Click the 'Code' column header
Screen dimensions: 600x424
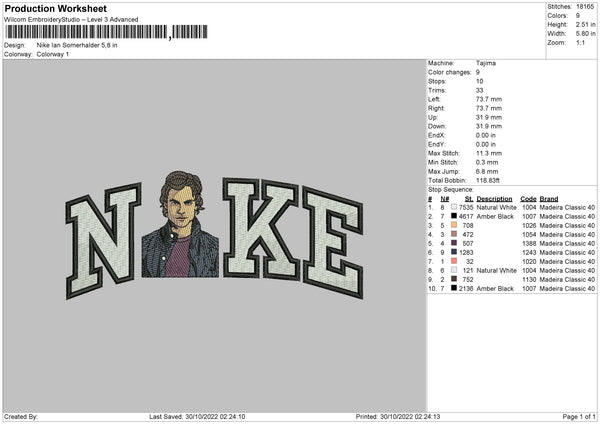coord(528,199)
